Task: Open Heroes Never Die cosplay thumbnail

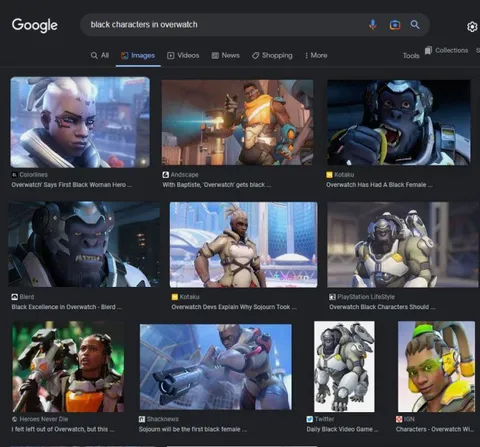Action: coord(68,367)
